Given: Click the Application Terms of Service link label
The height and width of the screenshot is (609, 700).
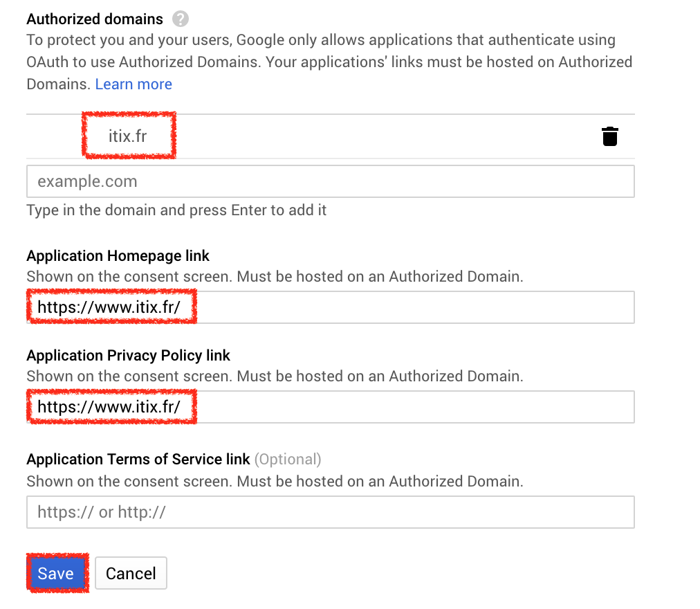Looking at the screenshot, I should click(138, 460).
